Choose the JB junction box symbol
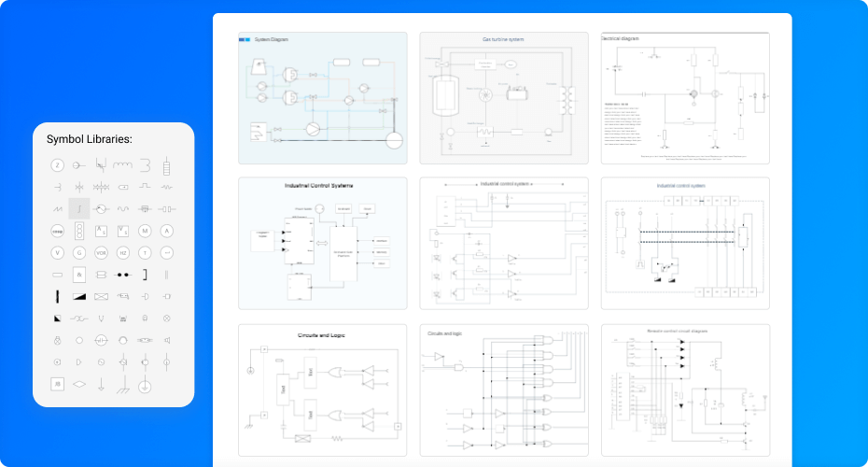Screen dimensions: 868x467 58,384
